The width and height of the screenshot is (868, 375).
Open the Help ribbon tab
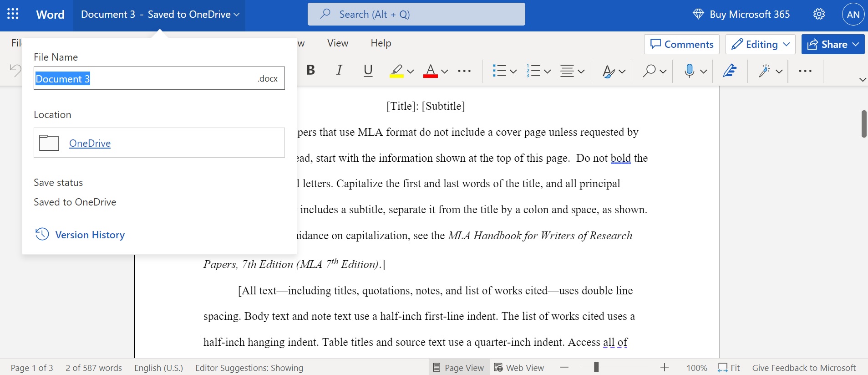coord(381,43)
